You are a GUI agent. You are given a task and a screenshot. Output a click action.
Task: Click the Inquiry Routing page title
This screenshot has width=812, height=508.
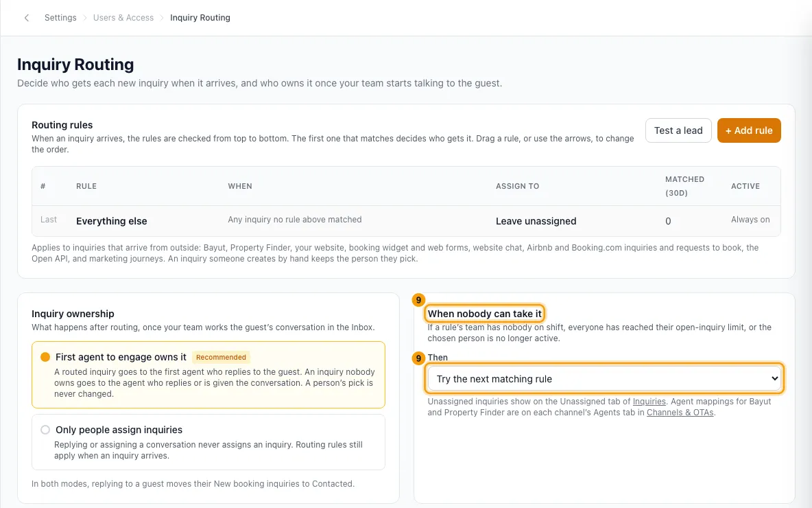75,65
